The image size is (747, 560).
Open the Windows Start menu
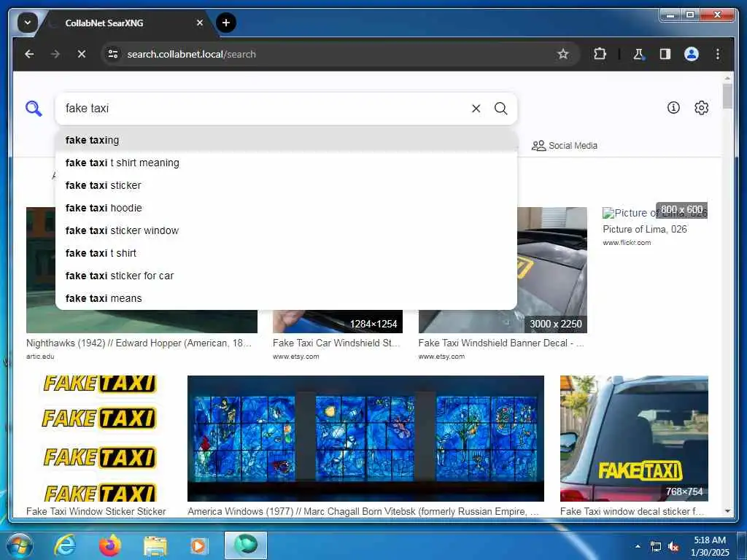[x=20, y=545]
